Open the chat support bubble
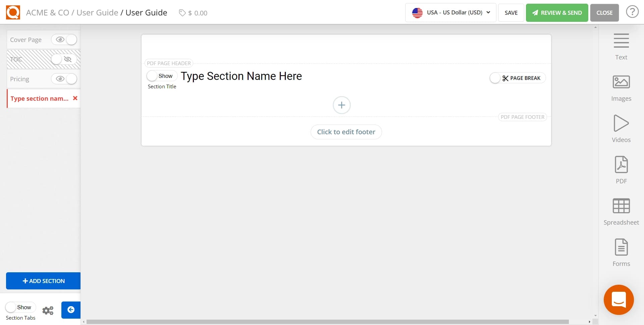644x325 pixels. tap(619, 300)
